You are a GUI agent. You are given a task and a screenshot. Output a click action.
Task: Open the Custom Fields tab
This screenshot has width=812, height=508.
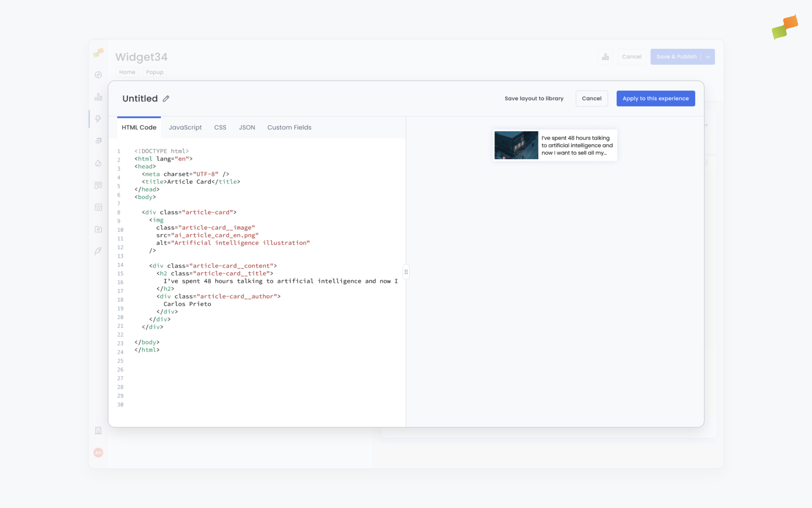(x=289, y=127)
